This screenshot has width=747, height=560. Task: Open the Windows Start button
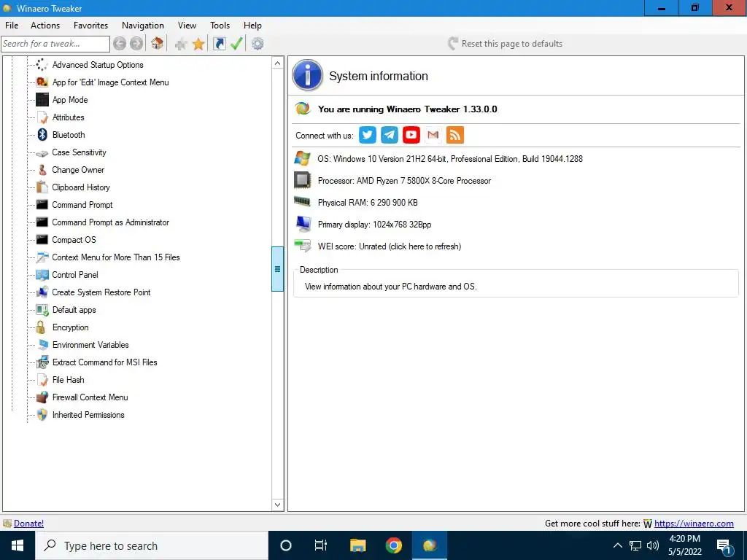tap(18, 545)
